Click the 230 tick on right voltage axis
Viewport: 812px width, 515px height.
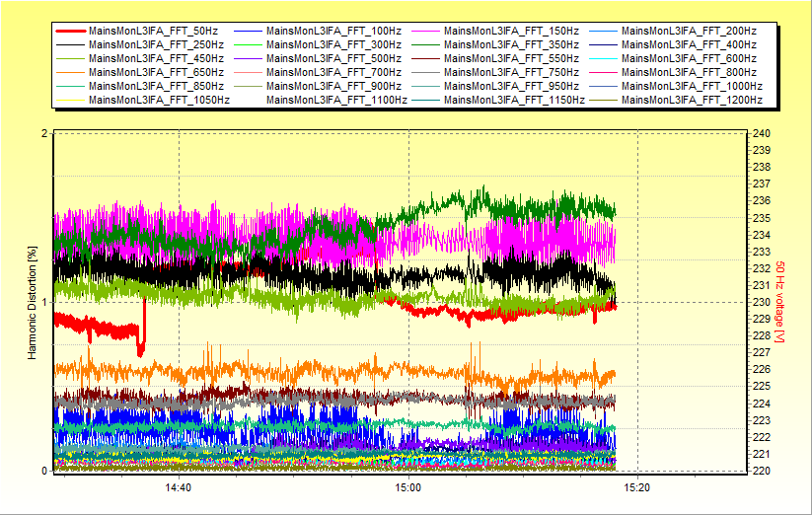(761, 302)
